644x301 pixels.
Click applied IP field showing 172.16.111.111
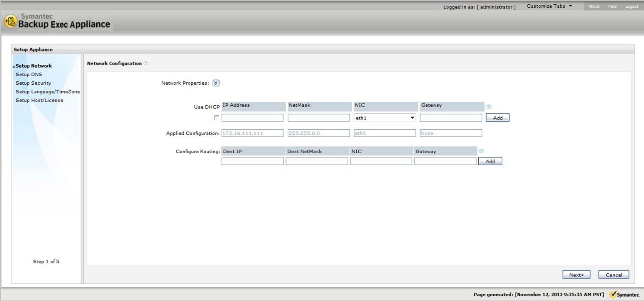click(253, 133)
